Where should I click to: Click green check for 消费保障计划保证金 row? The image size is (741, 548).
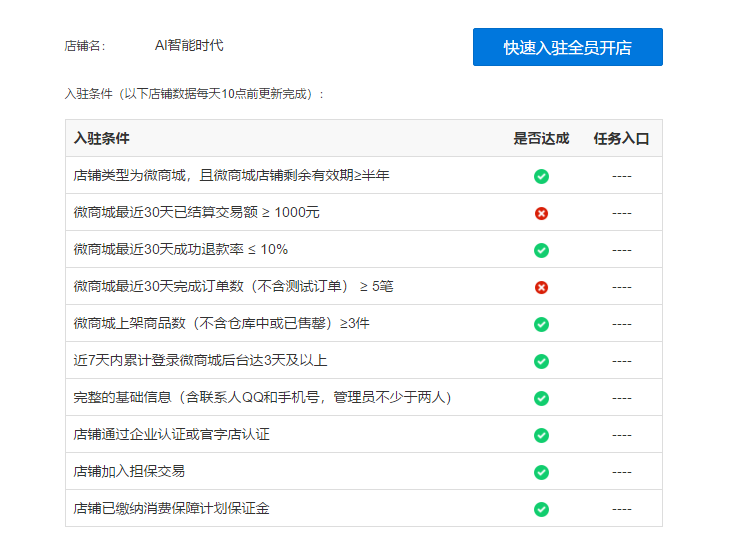[x=541, y=509]
